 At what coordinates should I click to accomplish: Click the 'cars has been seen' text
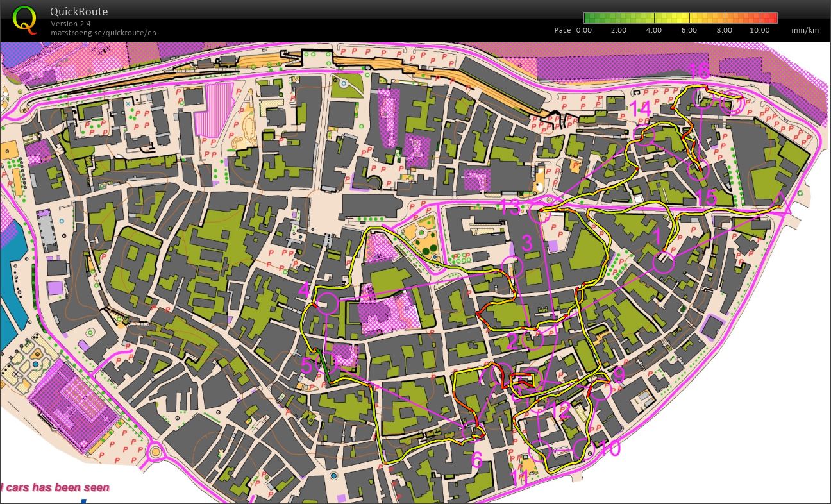tap(58, 487)
